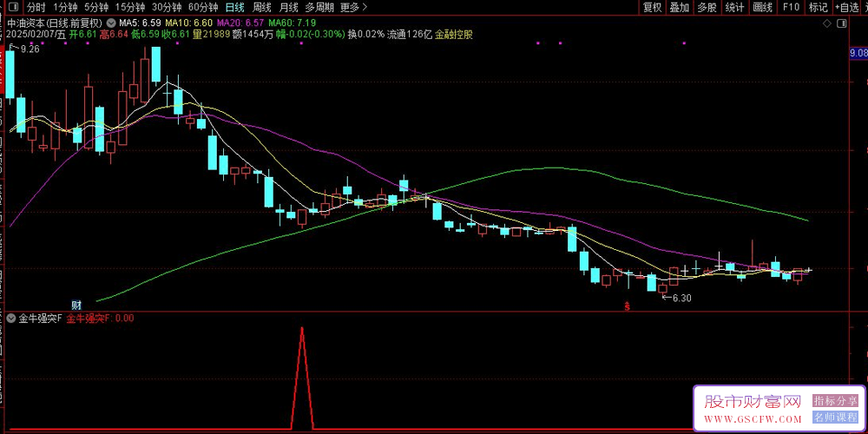
Task: Click the 换0.02% turnover value
Action: [x=366, y=35]
